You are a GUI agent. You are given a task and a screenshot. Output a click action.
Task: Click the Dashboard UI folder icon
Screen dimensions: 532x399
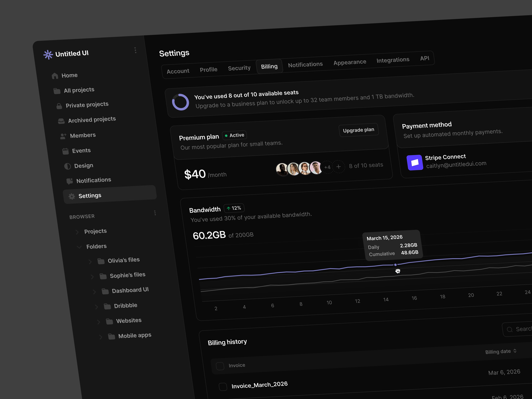[x=105, y=291]
